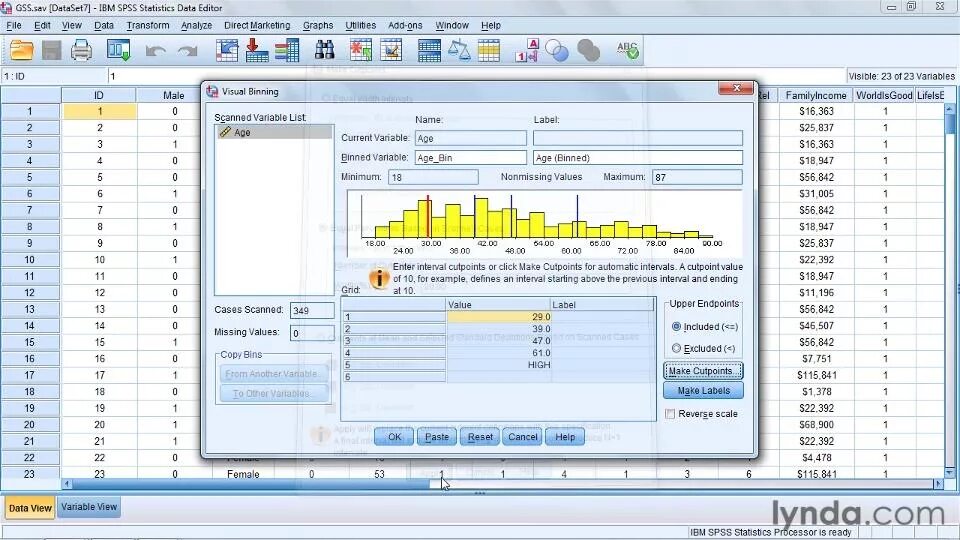
Task: Open the File menu
Action: [x=13, y=25]
